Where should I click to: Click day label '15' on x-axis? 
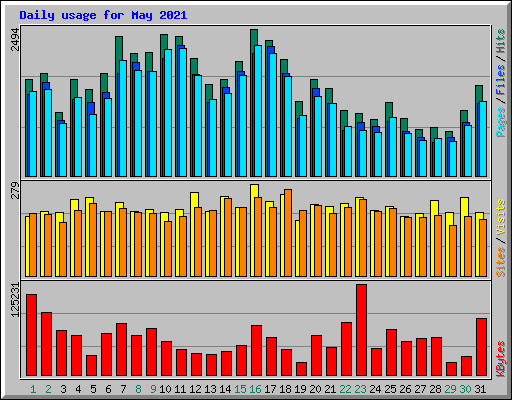(240, 389)
